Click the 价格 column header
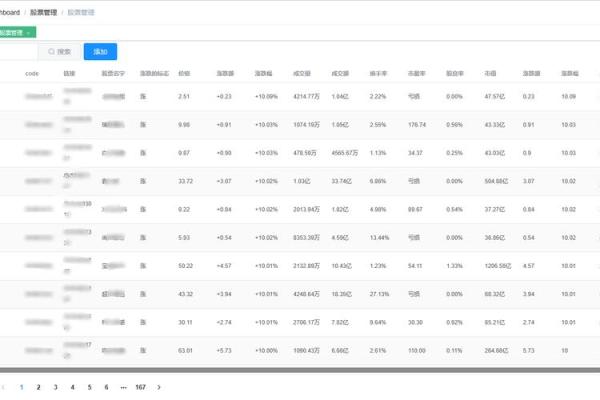The width and height of the screenshot is (600, 400). (184, 73)
